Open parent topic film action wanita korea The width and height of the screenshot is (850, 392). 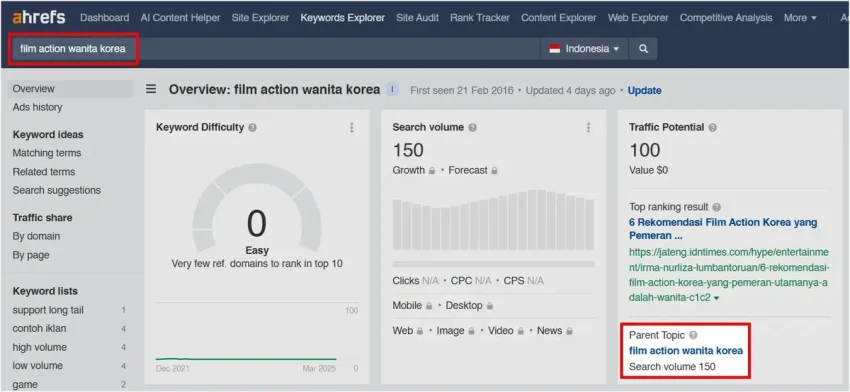pos(686,350)
